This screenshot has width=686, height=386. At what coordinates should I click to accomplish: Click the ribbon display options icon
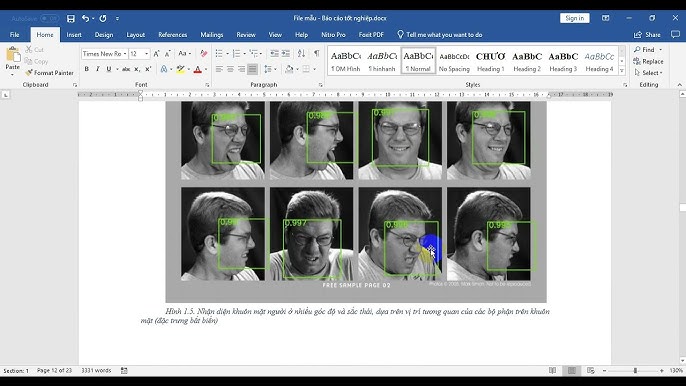(606, 18)
